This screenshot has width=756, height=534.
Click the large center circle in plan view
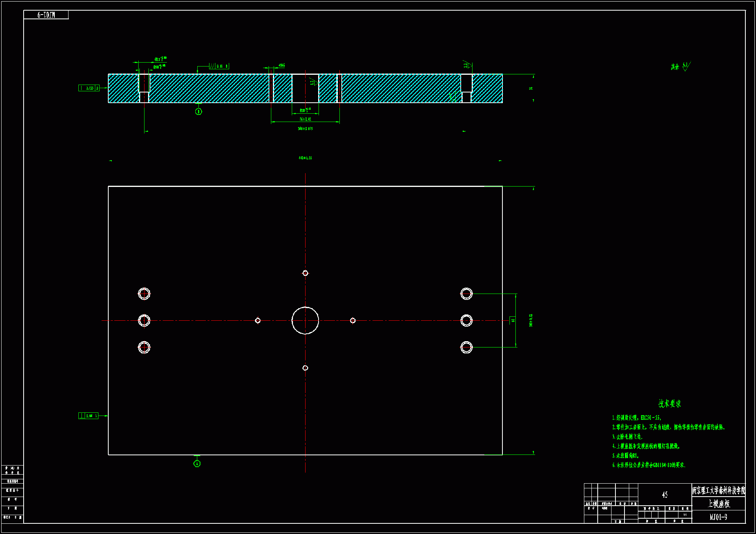[x=305, y=321]
